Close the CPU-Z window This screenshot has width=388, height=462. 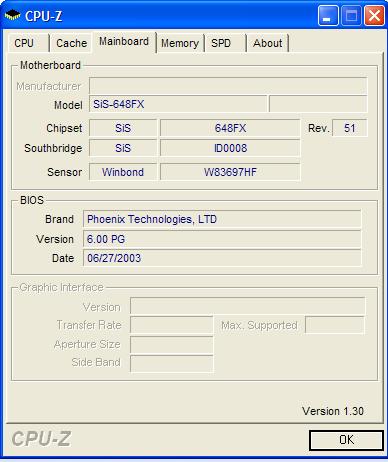coord(374,15)
